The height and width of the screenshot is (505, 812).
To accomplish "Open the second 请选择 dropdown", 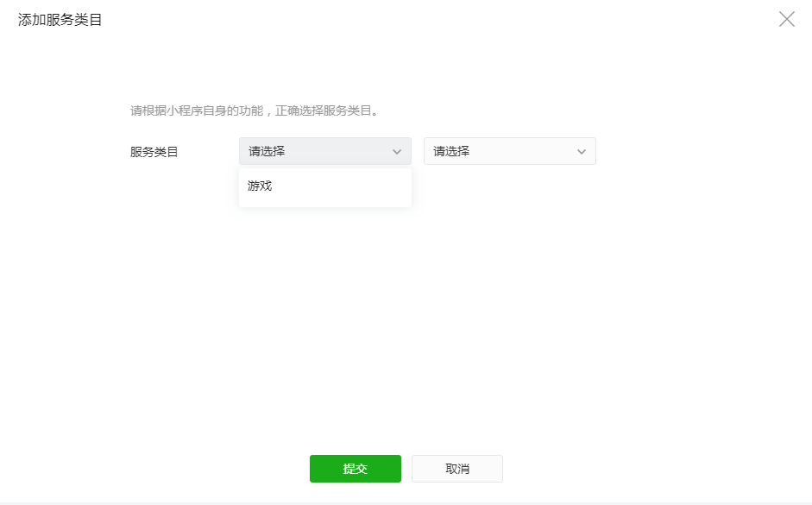I will click(510, 151).
